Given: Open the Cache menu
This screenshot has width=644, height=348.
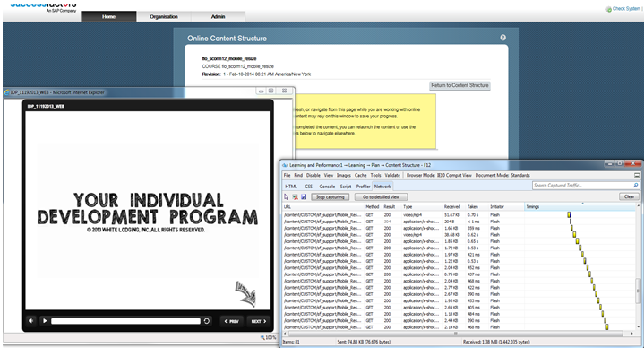Looking at the screenshot, I should coord(361,175).
